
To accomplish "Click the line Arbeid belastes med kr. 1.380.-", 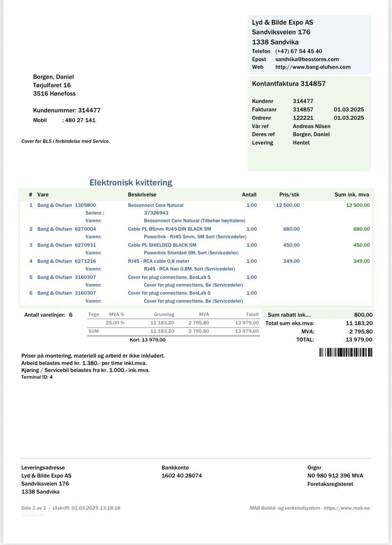I will [x=84, y=363].
